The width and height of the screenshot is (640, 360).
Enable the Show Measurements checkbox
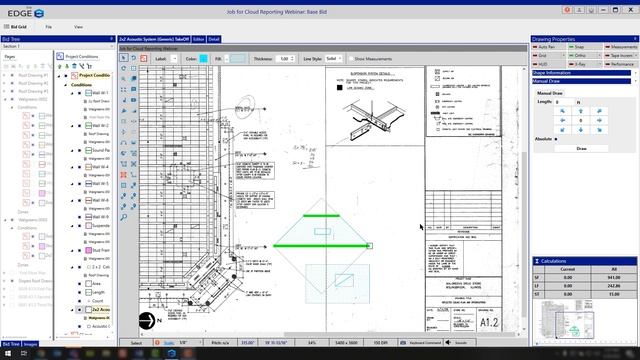point(351,59)
